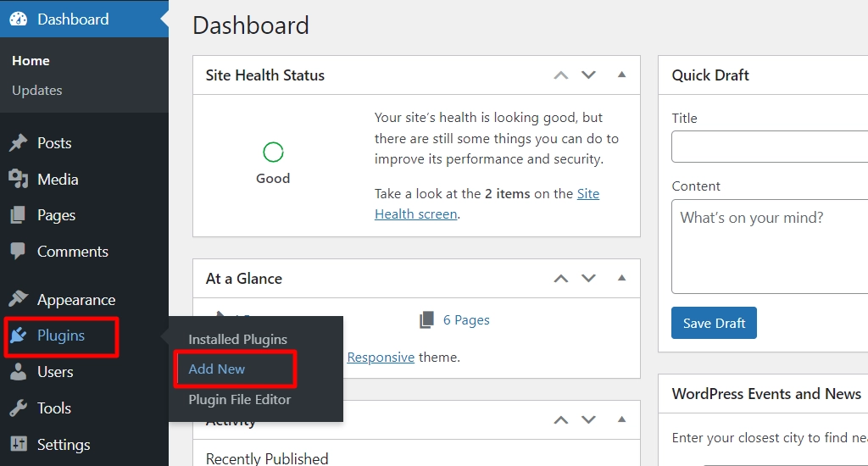Click the pages icon beside 6 Pages
Image resolution: width=868 pixels, height=466 pixels.
click(427, 320)
